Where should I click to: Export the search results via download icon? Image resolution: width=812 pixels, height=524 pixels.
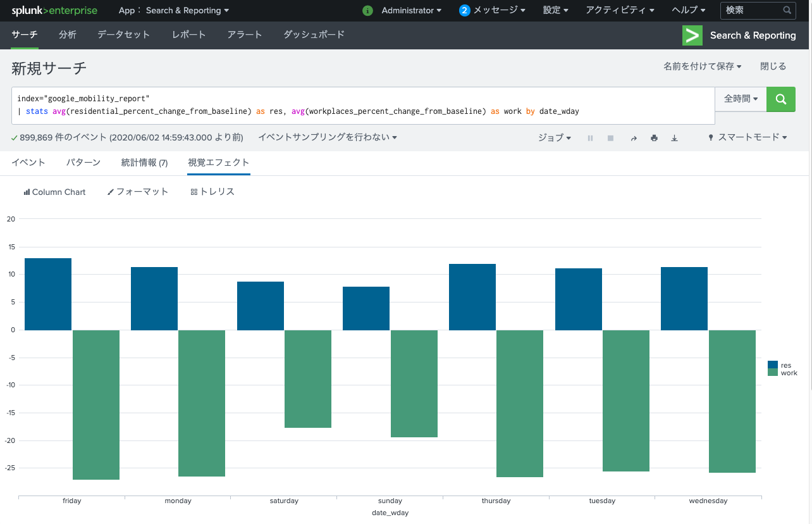click(674, 137)
